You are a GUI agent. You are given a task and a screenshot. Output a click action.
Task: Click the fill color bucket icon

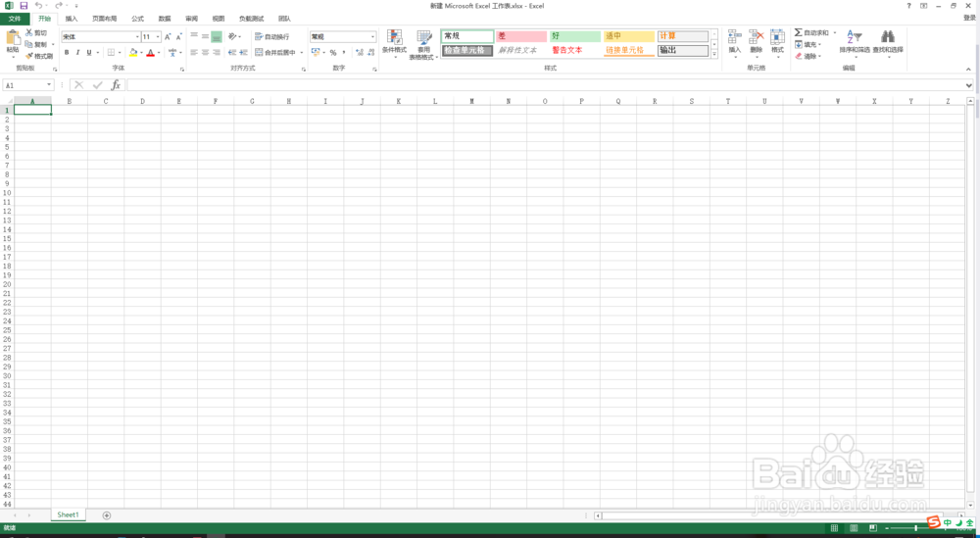[x=133, y=53]
